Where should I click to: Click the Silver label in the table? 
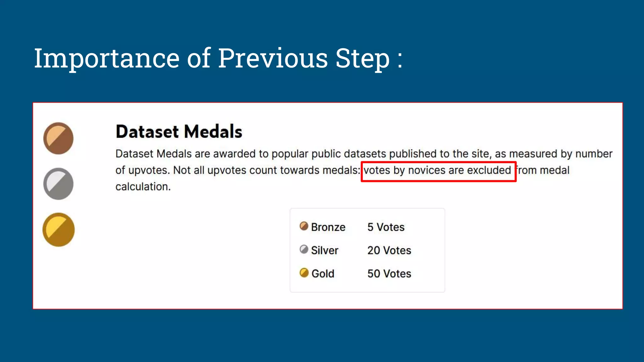point(325,250)
